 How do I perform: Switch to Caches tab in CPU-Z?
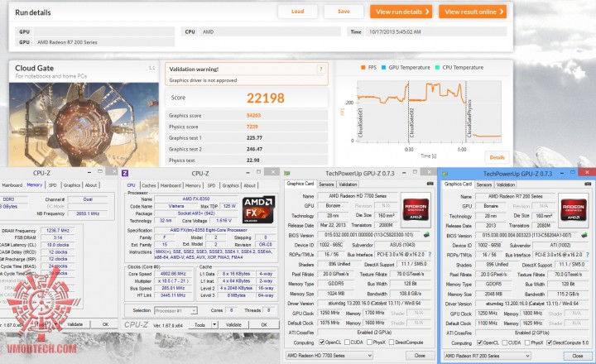click(149, 185)
